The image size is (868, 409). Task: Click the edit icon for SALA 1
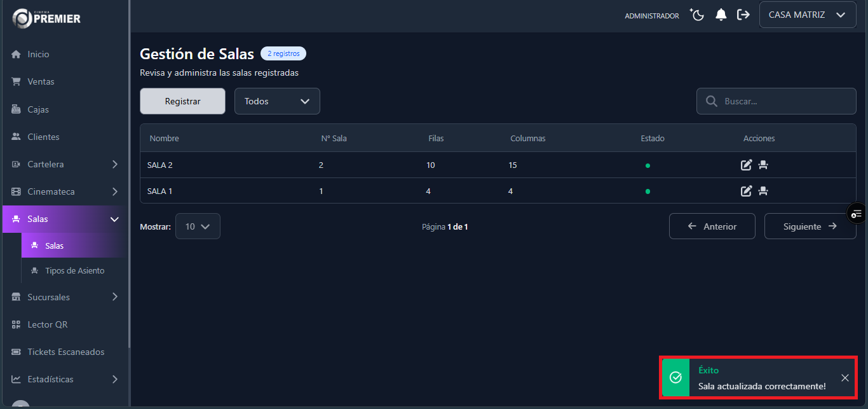[746, 191]
